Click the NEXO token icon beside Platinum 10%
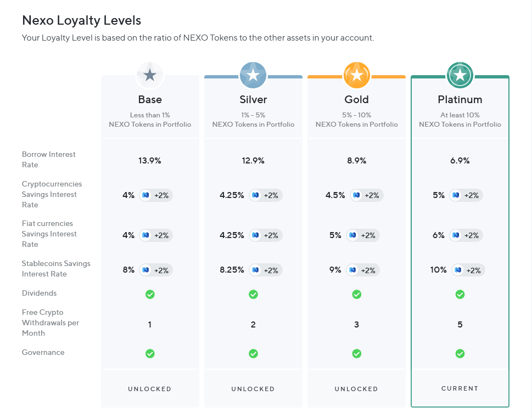Image resolution: width=532 pixels, height=418 pixels. tap(458, 270)
